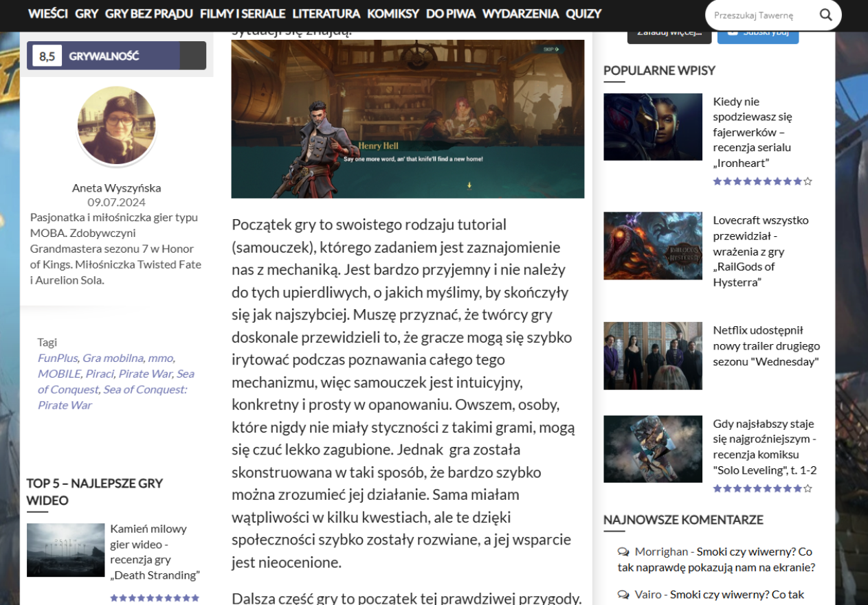The height and width of the screenshot is (605, 868).
Task: Open the FunPlus tag
Action: [58, 358]
